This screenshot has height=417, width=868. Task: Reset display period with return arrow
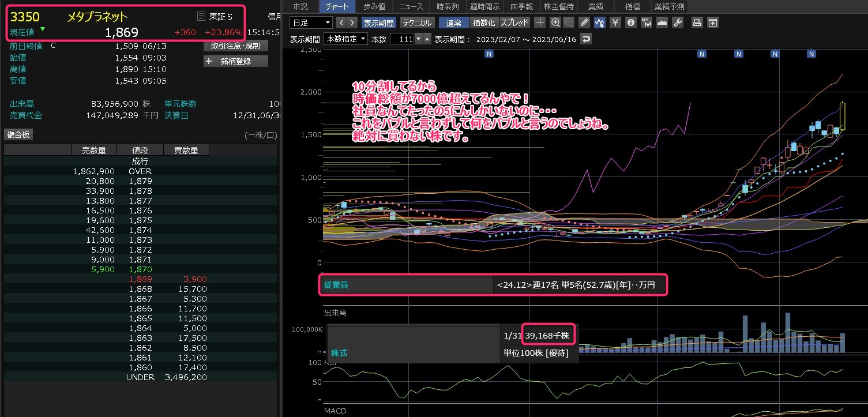tap(586, 39)
